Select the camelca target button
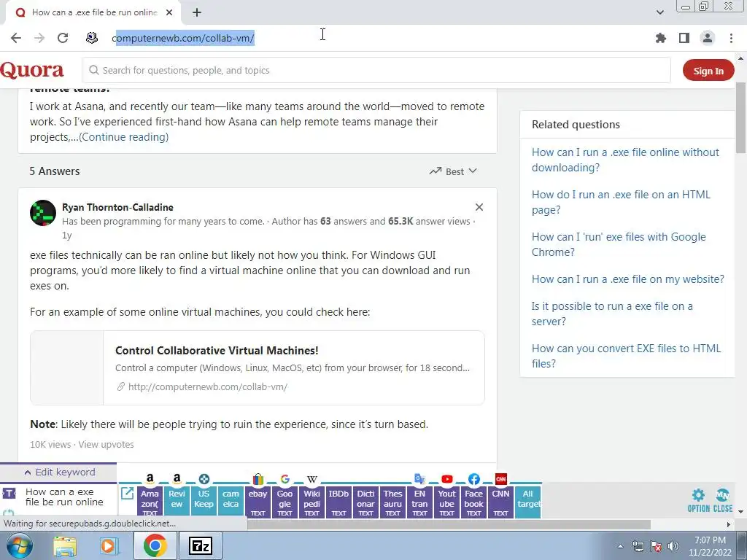Screen dimensions: 747x560 tap(231, 500)
